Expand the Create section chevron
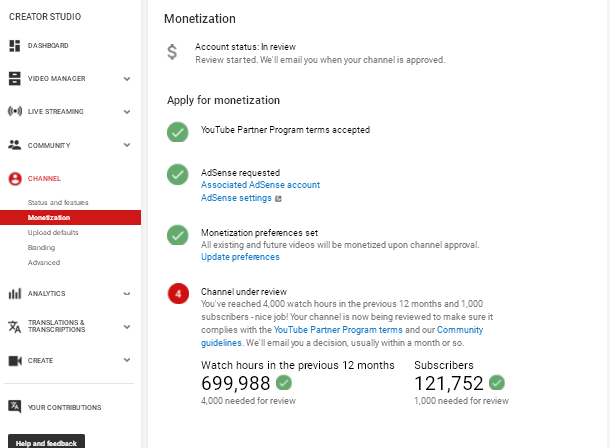The width and height of the screenshot is (610, 448). [127, 360]
